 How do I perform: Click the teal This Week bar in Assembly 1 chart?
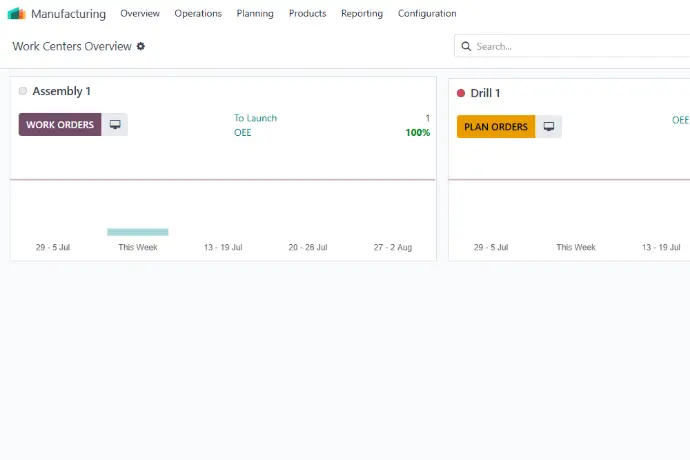138,232
